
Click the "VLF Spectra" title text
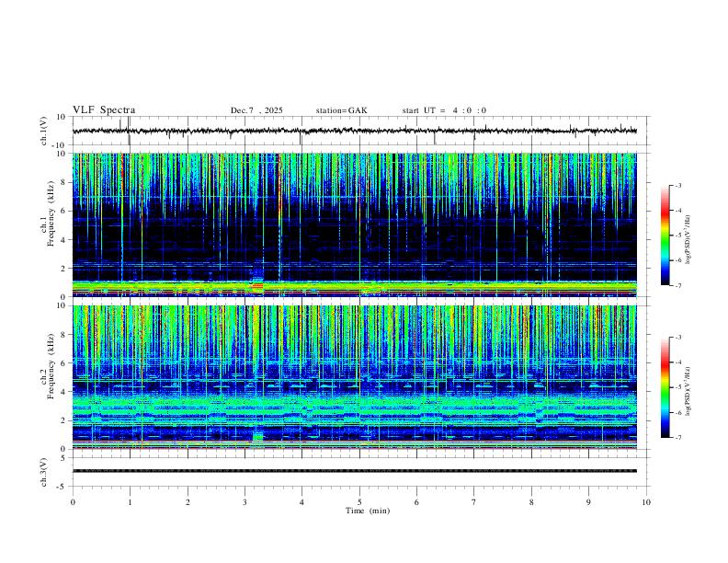(x=104, y=110)
